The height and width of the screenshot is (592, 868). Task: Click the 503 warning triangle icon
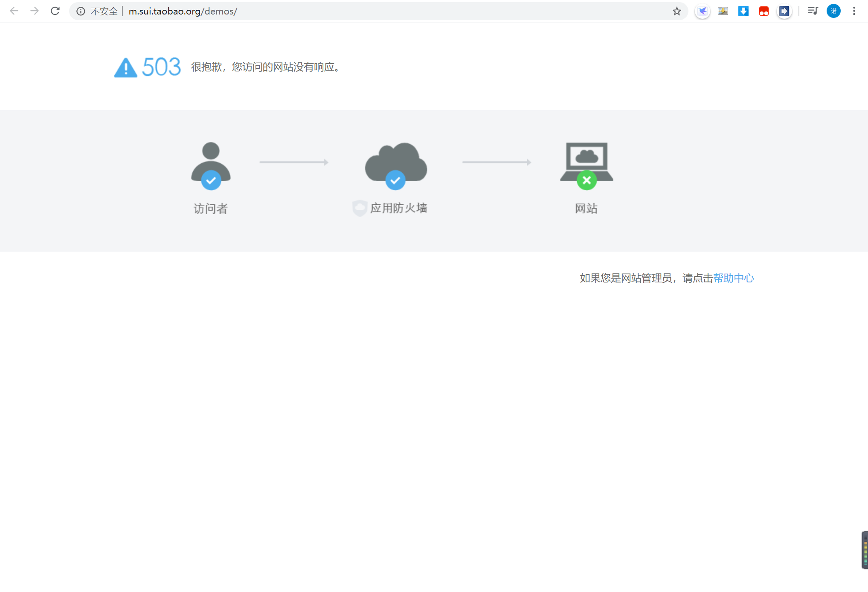[126, 67]
